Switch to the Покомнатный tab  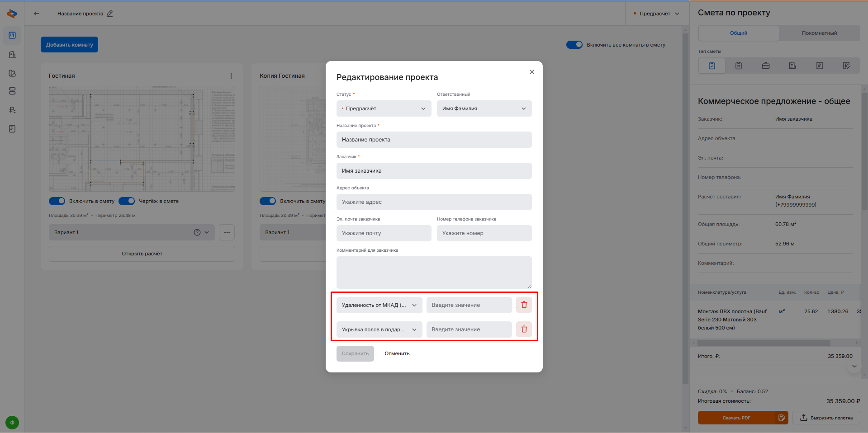point(819,33)
